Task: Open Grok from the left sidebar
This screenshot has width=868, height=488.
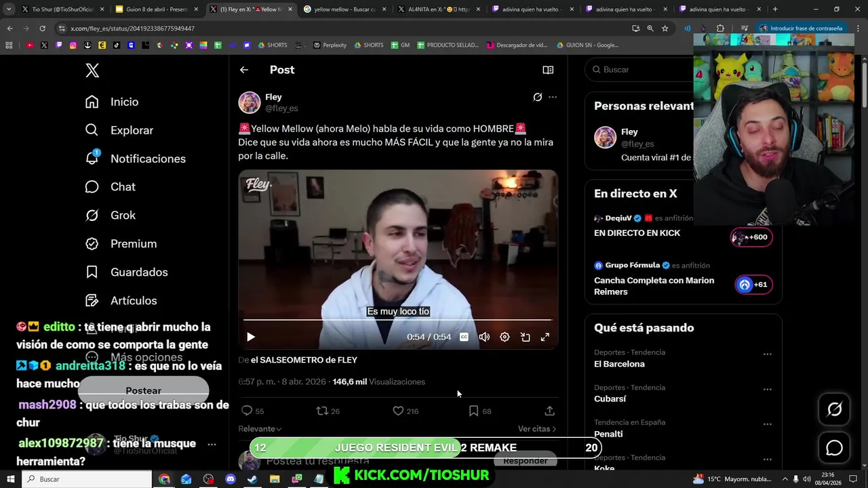Action: click(x=110, y=216)
